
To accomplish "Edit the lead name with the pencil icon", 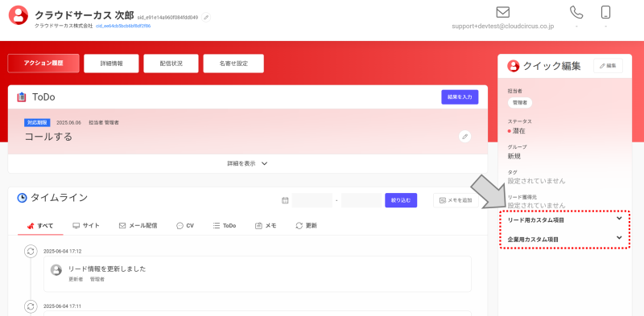I will (x=206, y=17).
